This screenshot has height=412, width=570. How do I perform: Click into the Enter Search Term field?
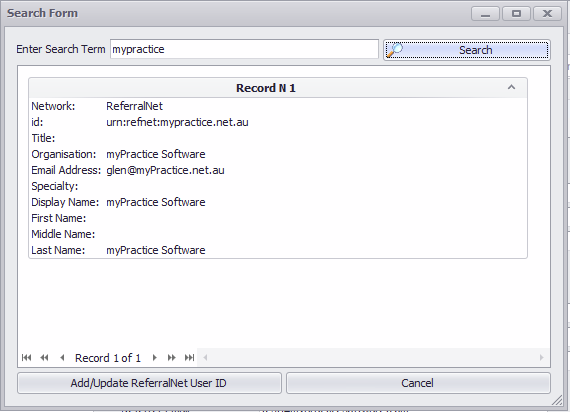244,49
